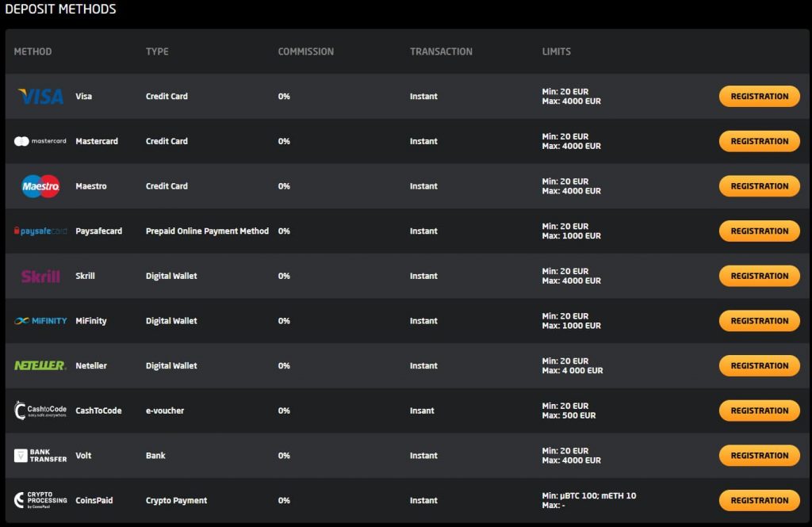Click the Paysafecard logo icon
This screenshot has width=812, height=527.
click(x=40, y=231)
